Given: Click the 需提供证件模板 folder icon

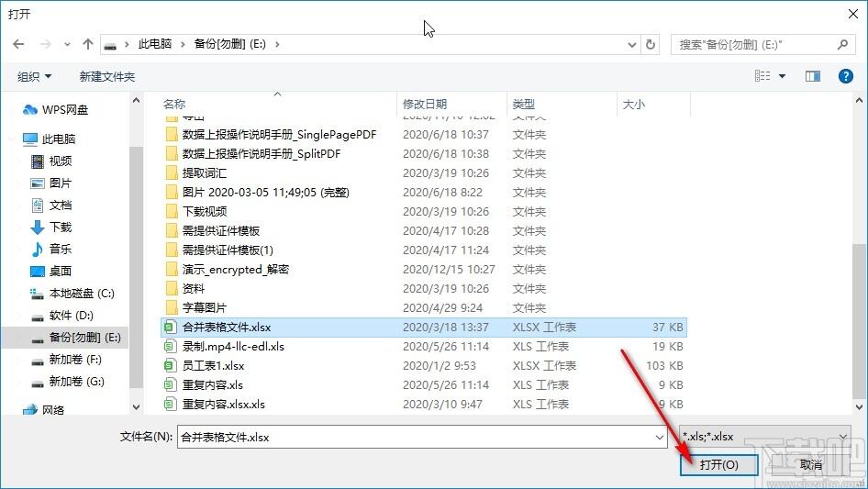Looking at the screenshot, I should coord(172,231).
